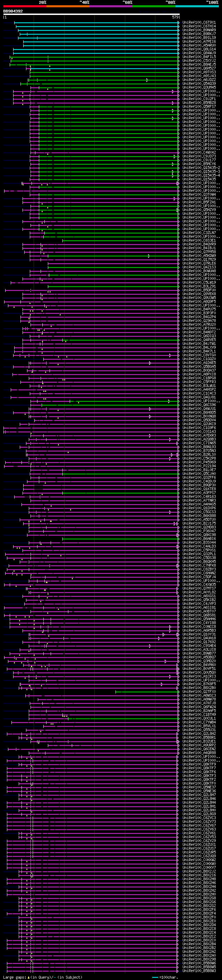
Task: Open hit UniRef100_B9RKJ7
Action: pos(199,34)
